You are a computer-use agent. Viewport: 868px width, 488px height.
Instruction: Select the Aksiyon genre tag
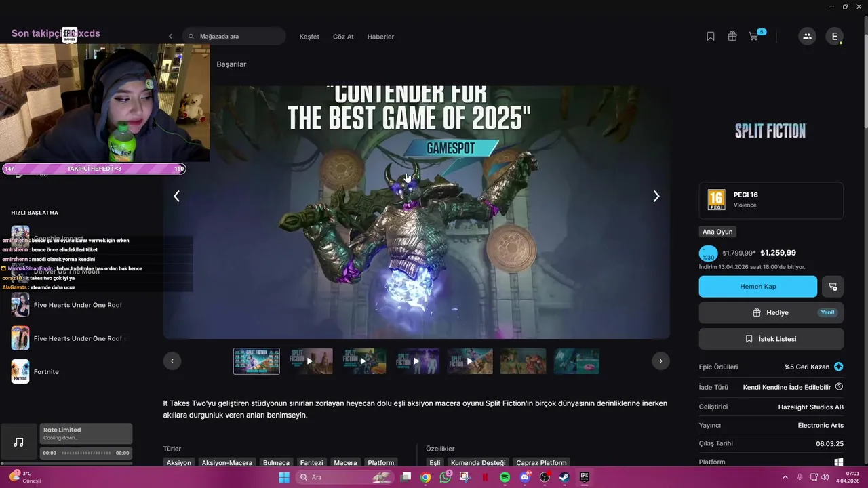click(x=179, y=462)
